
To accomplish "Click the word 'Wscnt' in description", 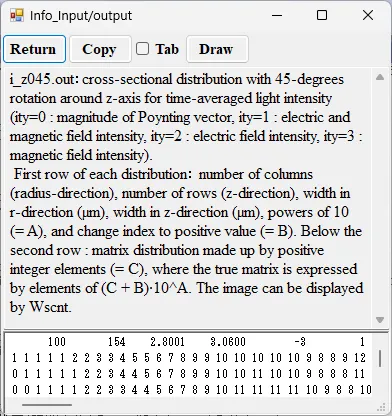I will (x=49, y=307).
